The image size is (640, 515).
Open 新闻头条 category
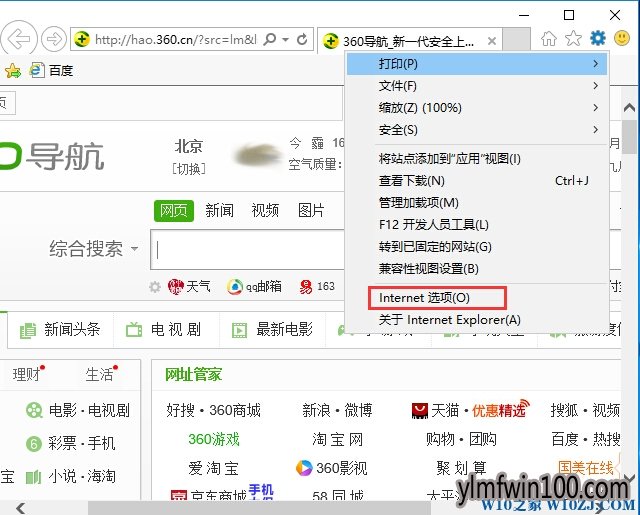tap(60, 329)
